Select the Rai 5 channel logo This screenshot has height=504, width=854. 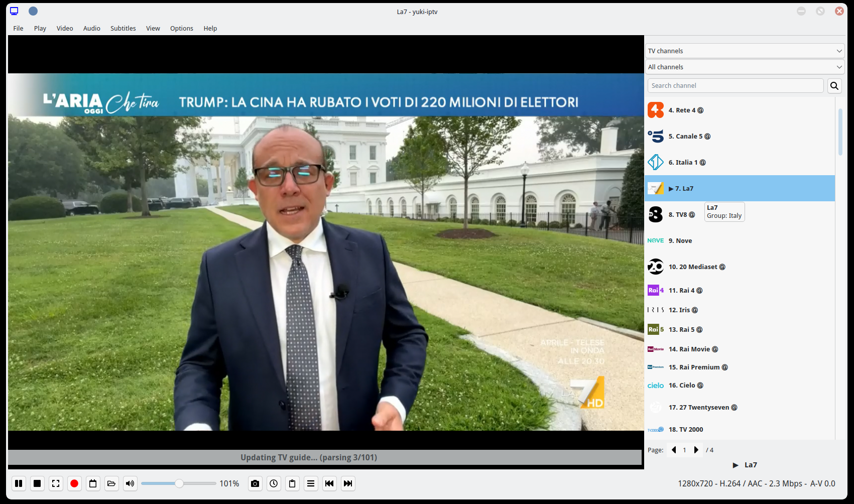tap(656, 329)
